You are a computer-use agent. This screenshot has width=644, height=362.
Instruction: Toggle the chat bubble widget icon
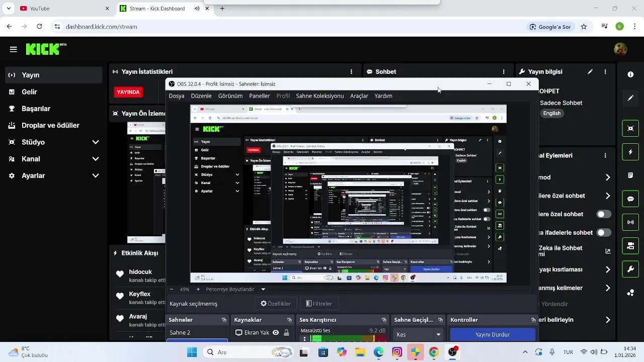pyautogui.click(x=630, y=199)
